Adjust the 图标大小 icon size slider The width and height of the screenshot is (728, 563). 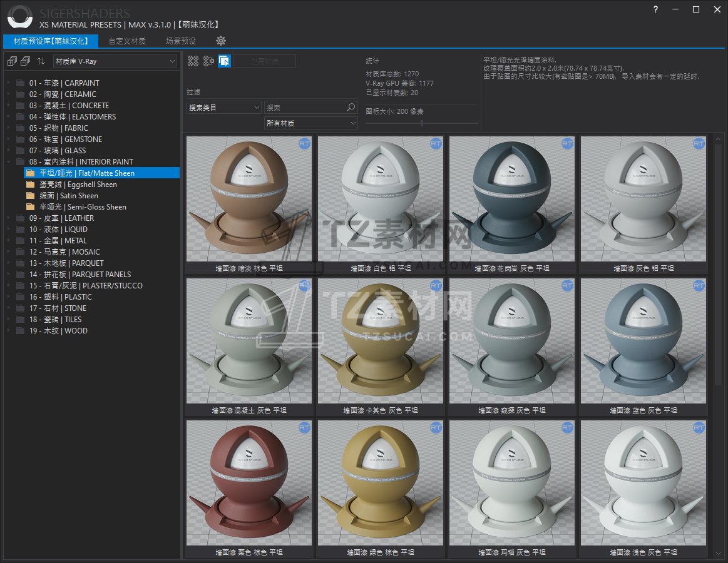click(x=421, y=123)
